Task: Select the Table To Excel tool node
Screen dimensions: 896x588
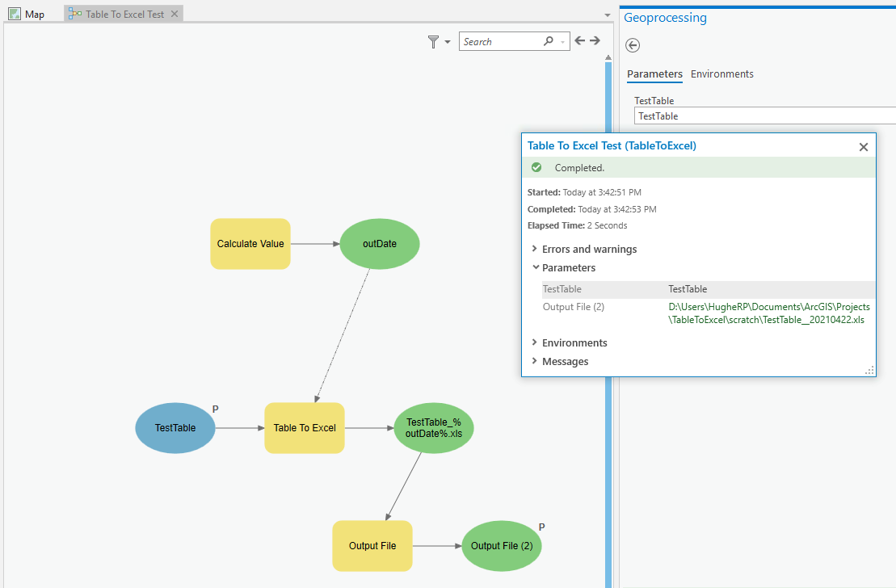Action: click(x=305, y=428)
